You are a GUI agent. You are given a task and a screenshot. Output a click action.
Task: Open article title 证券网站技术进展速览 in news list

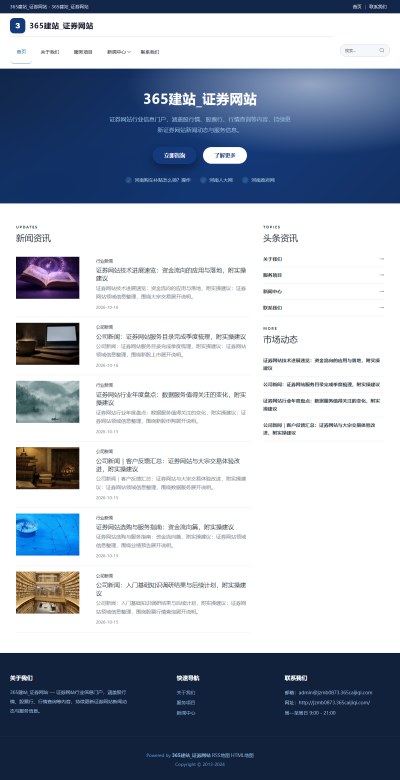(x=171, y=274)
